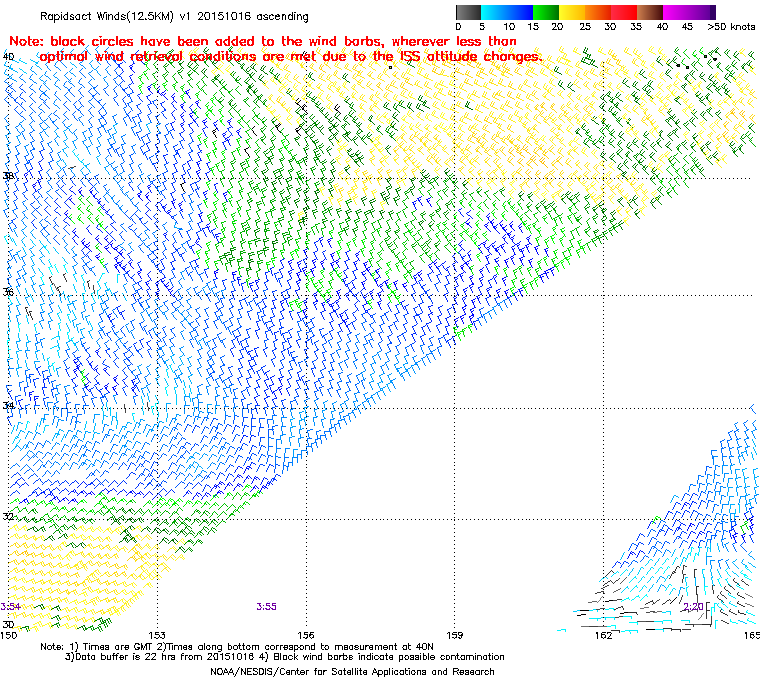Click the 'NOAA/NESDIS/Center for Satellite Applications and Research' credit
The width and height of the screenshot is (760, 688).
click(352, 672)
